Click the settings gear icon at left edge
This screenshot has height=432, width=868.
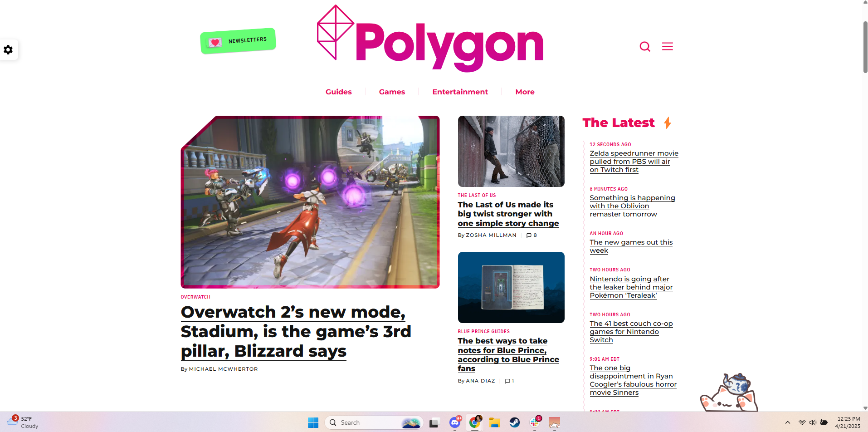8,49
